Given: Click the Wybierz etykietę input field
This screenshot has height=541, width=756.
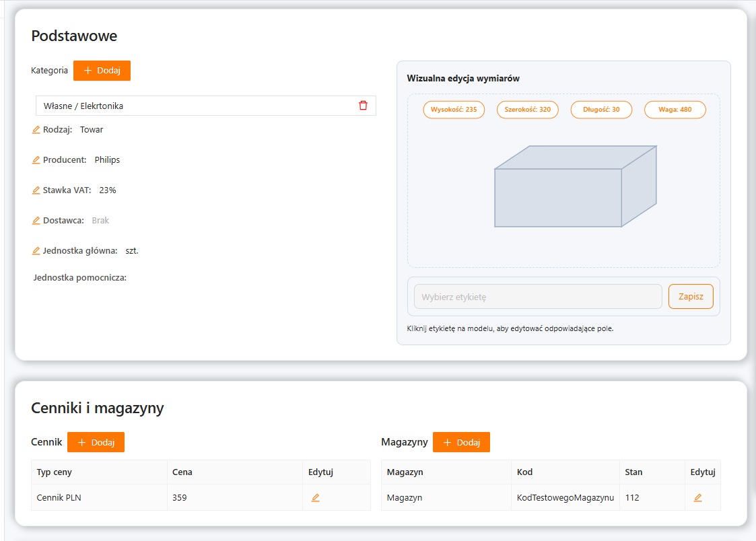Looking at the screenshot, I should point(538,297).
